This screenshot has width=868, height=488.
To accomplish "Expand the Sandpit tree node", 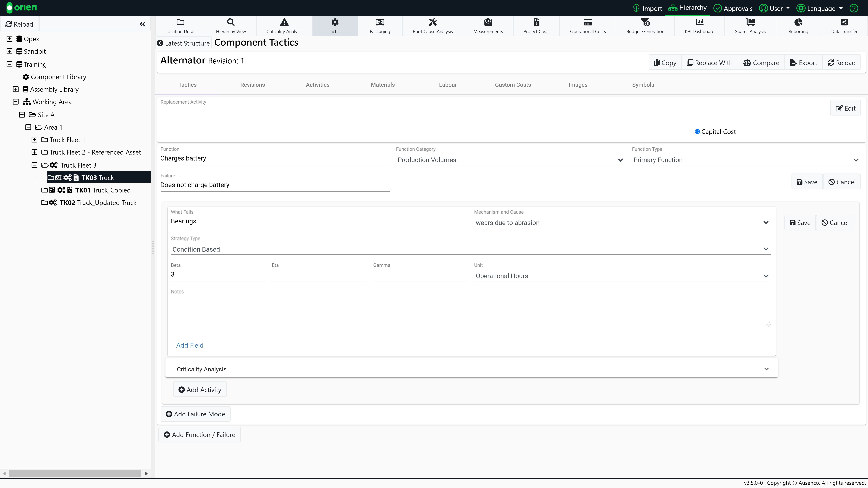I will point(9,51).
